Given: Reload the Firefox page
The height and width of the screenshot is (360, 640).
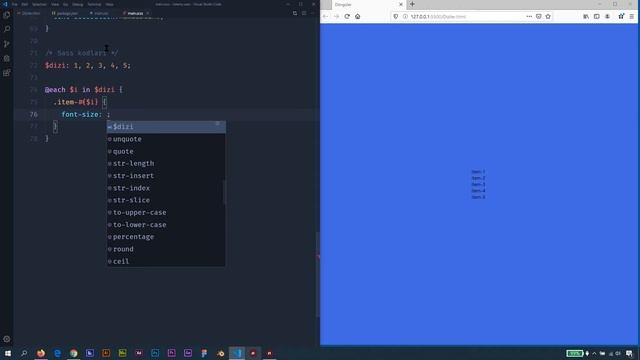Looking at the screenshot, I should [347, 16].
